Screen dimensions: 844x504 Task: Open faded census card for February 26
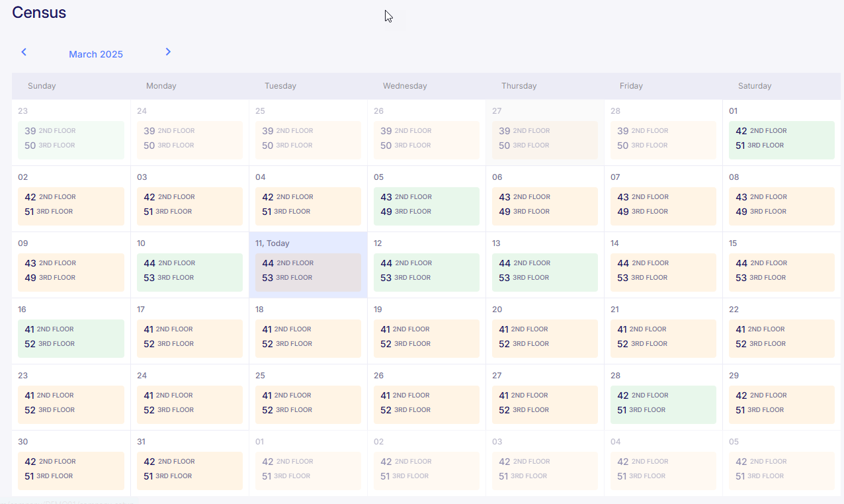click(427, 140)
